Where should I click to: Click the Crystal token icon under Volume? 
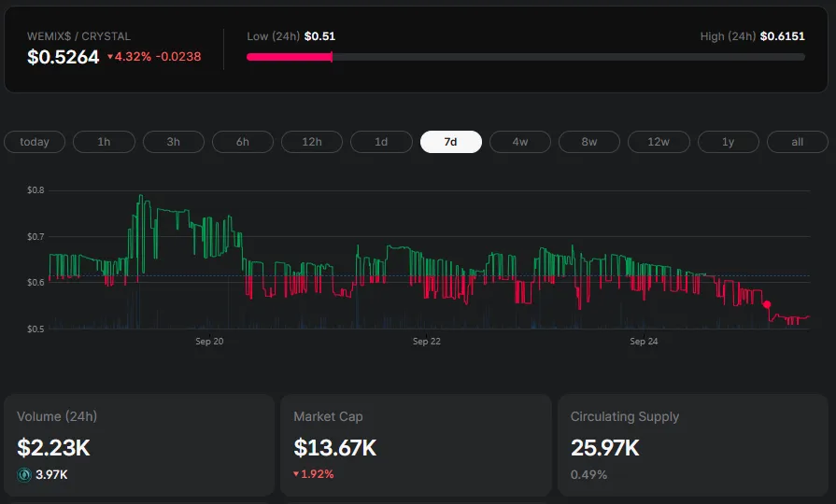(x=24, y=475)
